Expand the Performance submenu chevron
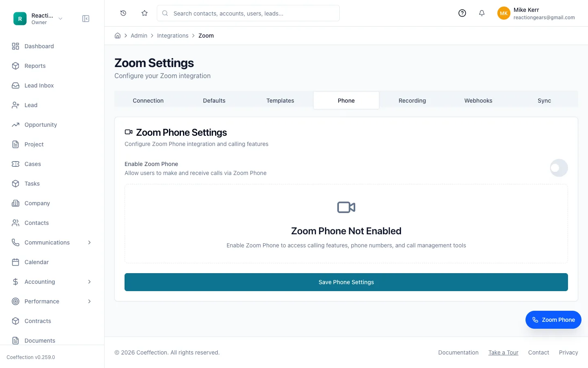The width and height of the screenshot is (588, 368). pyautogui.click(x=89, y=301)
